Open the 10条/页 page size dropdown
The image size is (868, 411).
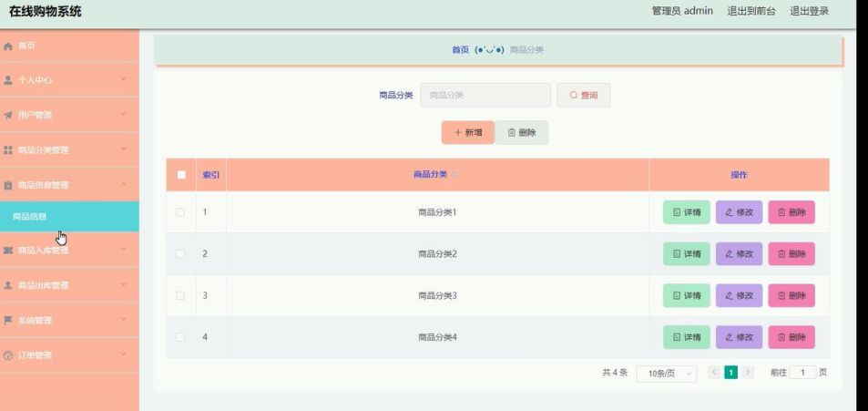coord(666,374)
